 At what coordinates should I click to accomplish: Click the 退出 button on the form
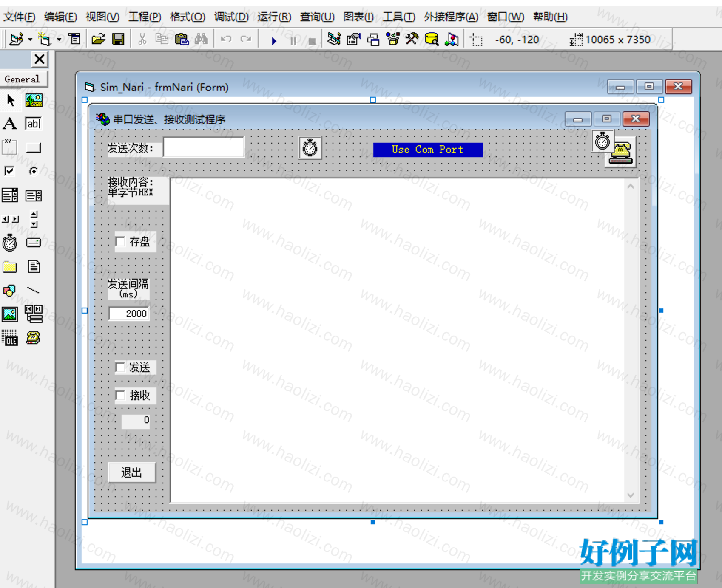pos(132,472)
